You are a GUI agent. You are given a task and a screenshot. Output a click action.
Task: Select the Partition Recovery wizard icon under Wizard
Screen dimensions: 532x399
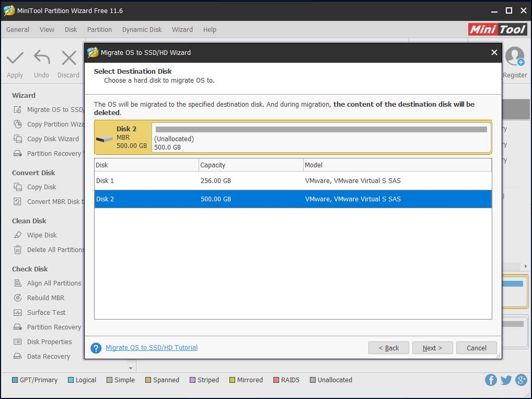[18, 154]
